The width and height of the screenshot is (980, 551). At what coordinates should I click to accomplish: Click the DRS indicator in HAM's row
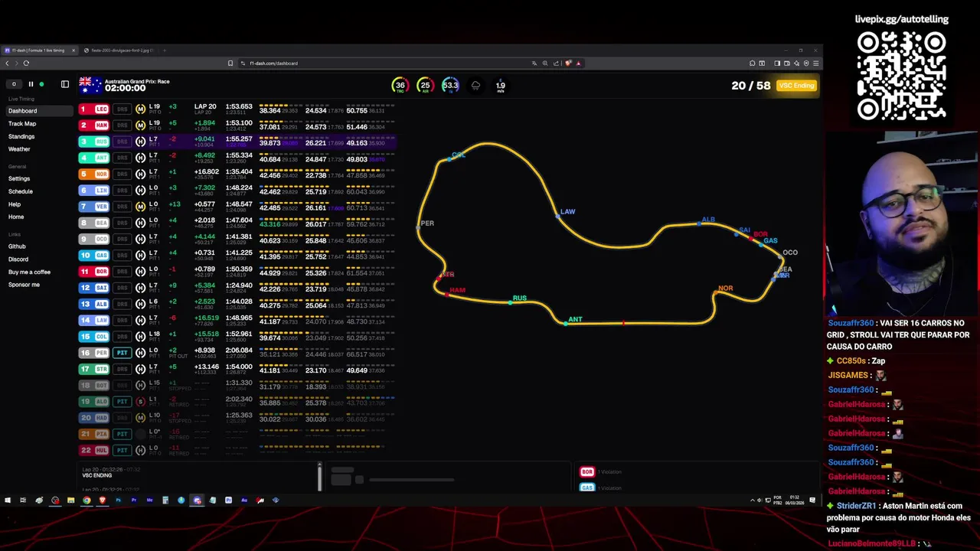coord(122,126)
